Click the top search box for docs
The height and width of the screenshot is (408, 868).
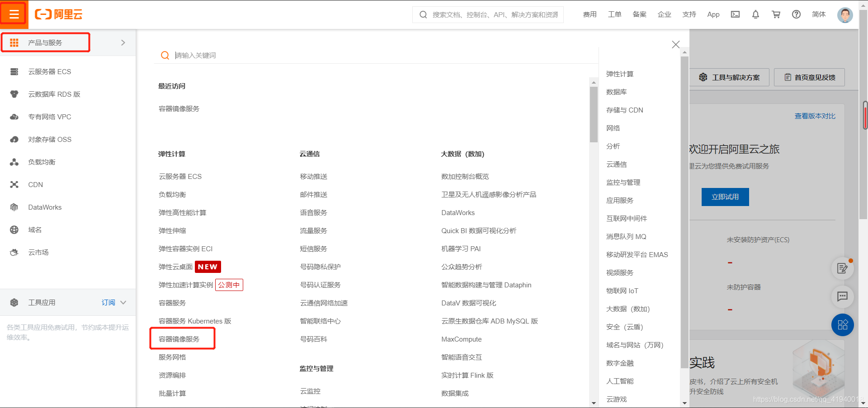coord(488,14)
